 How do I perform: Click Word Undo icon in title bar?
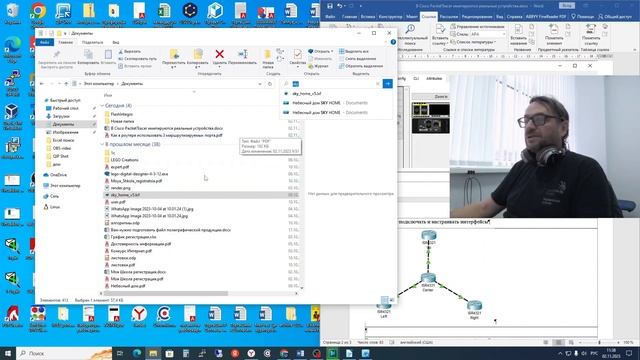click(x=340, y=6)
